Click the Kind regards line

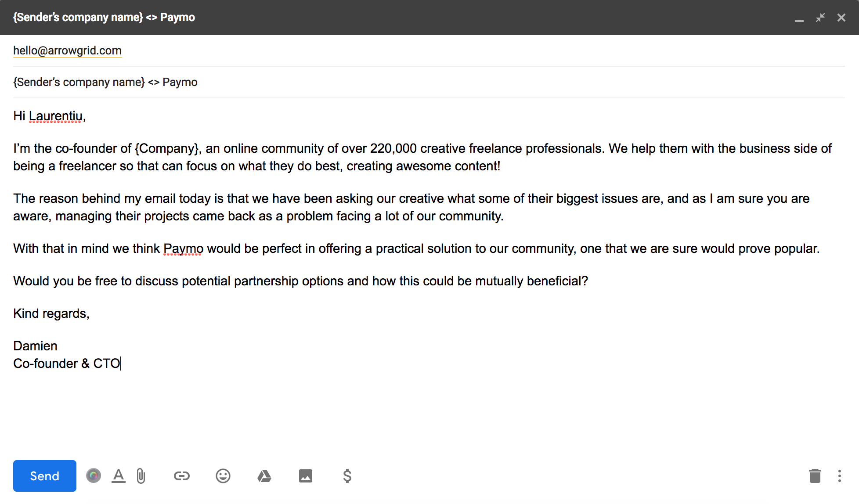(x=51, y=314)
